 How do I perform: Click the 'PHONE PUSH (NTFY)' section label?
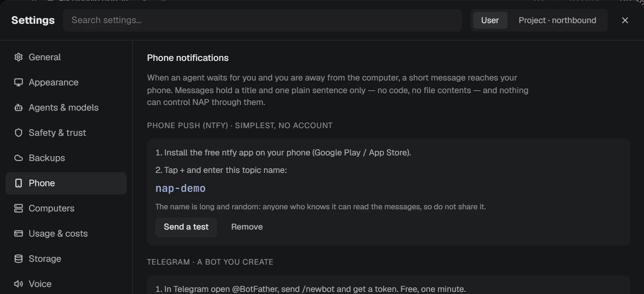[x=240, y=126]
